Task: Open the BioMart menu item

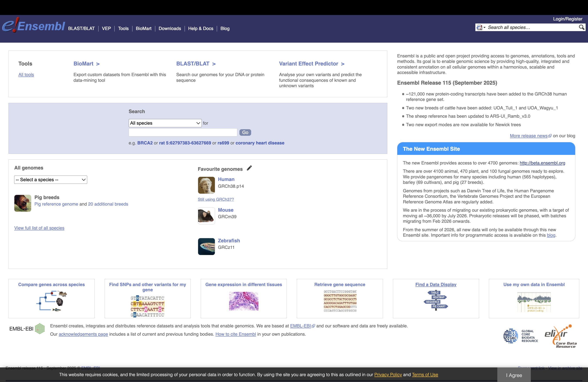Action: click(143, 28)
